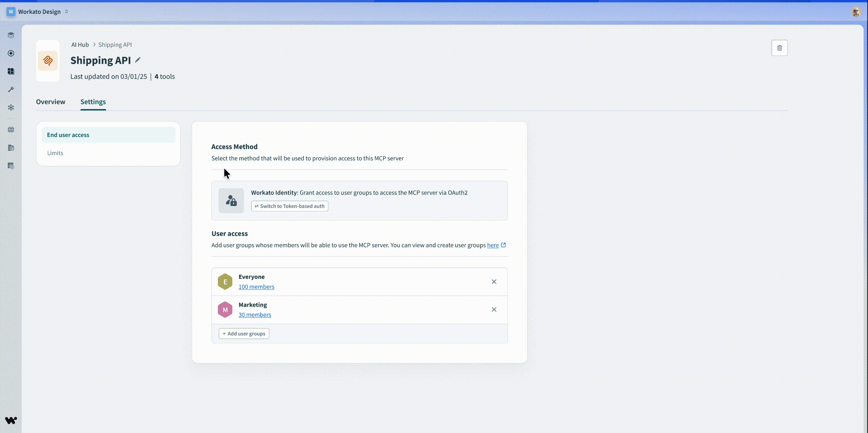Click the Workato Identity description text

click(x=359, y=192)
